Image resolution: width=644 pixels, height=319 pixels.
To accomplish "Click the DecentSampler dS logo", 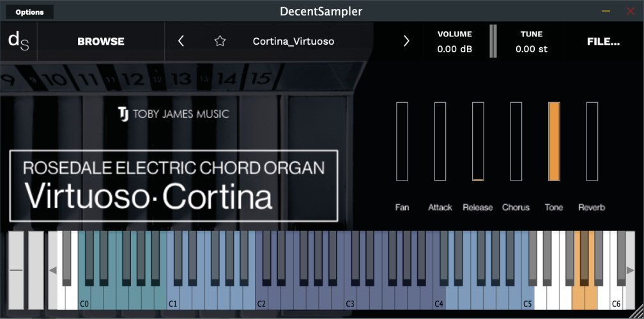I will tap(19, 41).
